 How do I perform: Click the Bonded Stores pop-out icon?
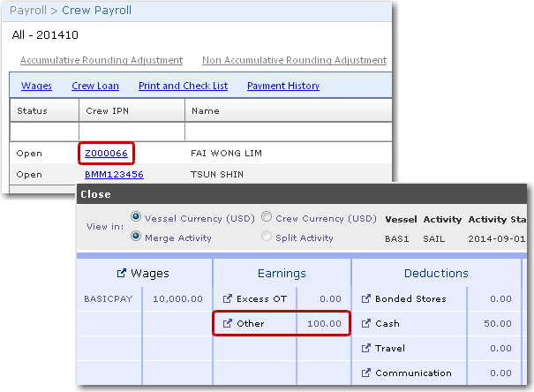coord(365,299)
